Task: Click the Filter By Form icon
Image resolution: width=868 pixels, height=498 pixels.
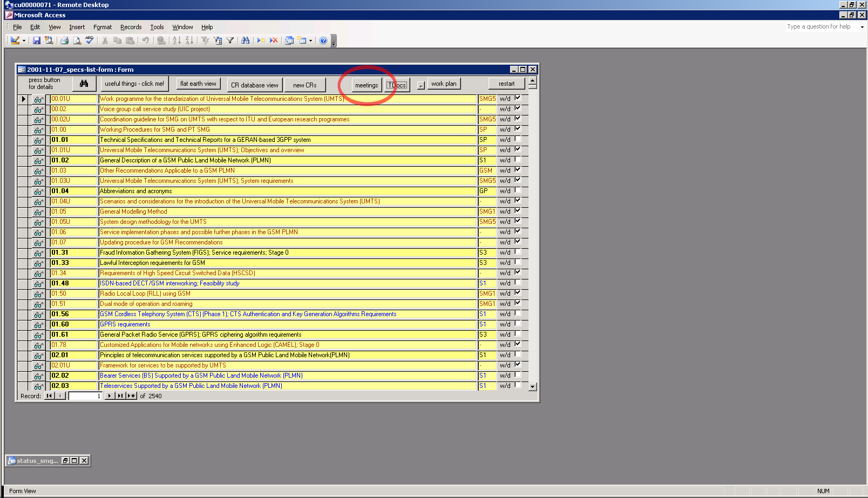Action: click(x=218, y=40)
